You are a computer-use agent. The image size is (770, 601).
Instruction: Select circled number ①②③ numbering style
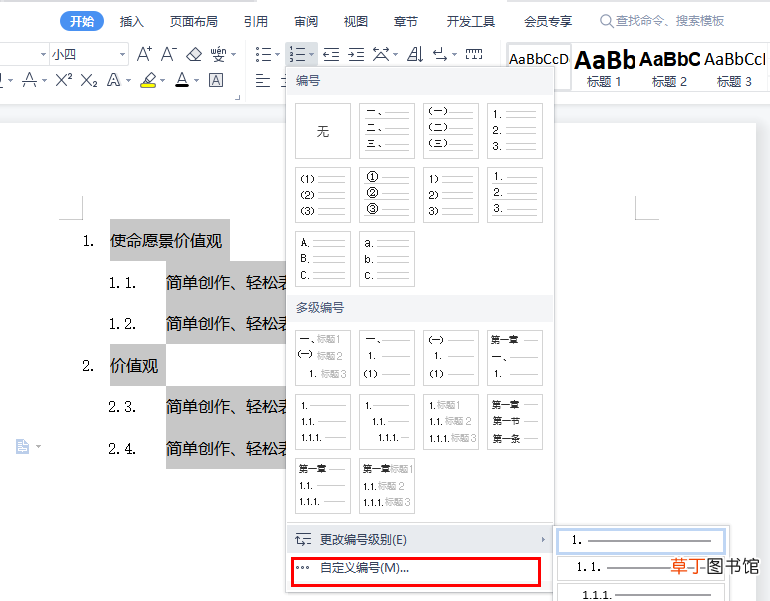coord(386,194)
